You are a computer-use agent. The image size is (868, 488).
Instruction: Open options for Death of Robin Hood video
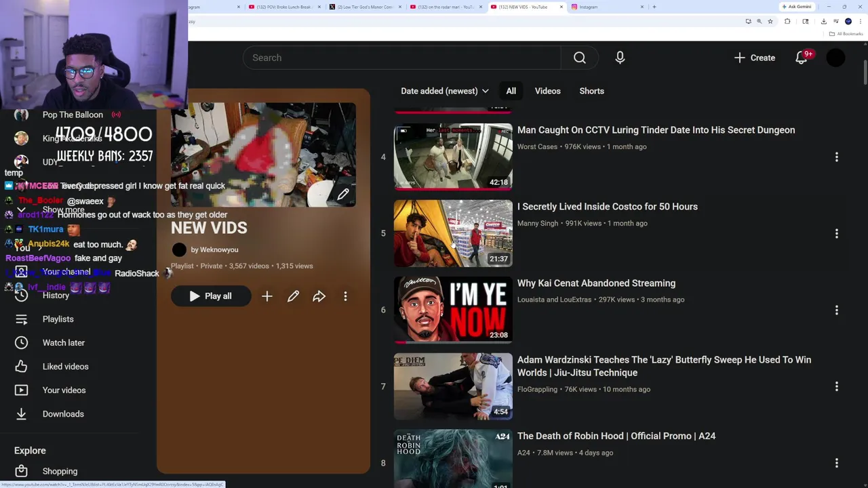click(x=836, y=463)
